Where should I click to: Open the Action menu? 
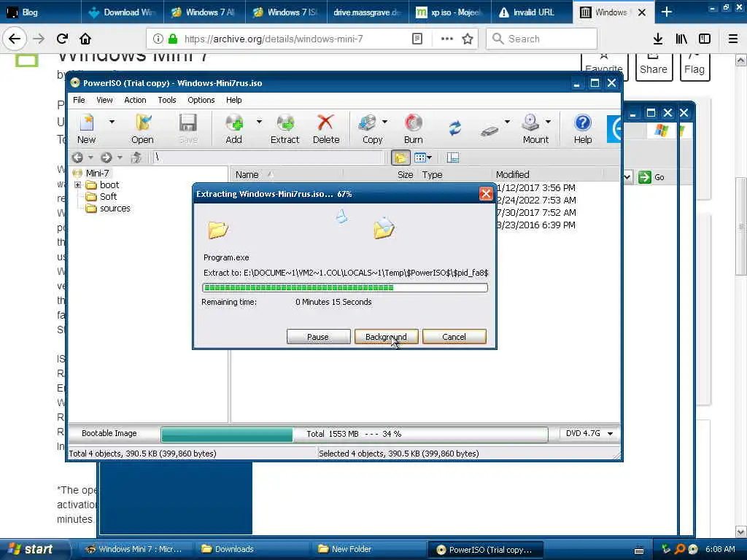click(135, 100)
